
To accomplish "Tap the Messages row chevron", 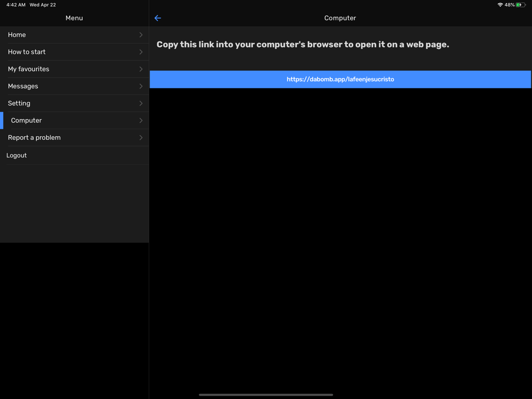I will click(x=141, y=86).
